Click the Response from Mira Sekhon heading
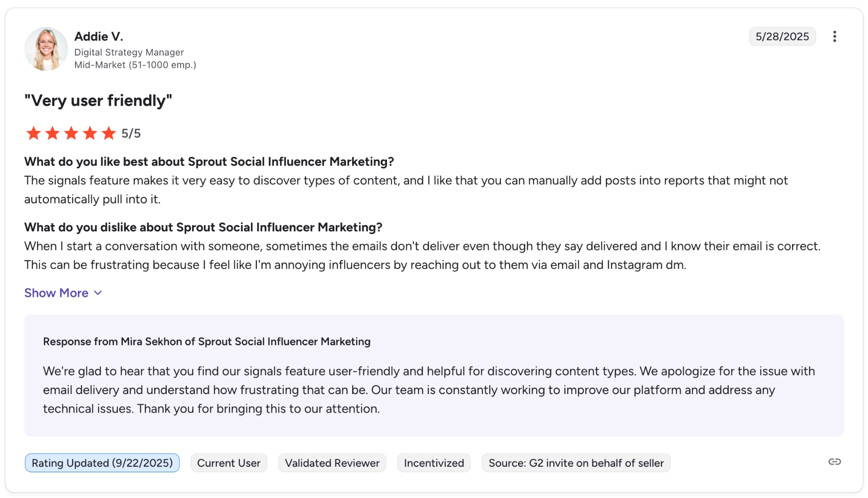The width and height of the screenshot is (868, 498). (207, 342)
